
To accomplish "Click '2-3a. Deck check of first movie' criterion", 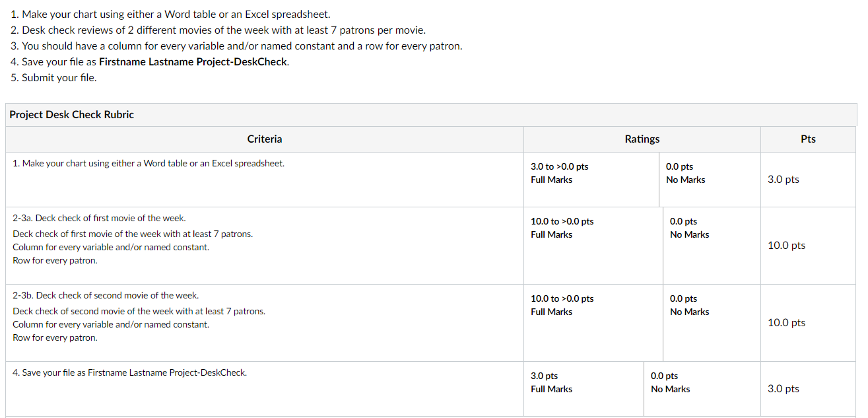I will 99,219.
